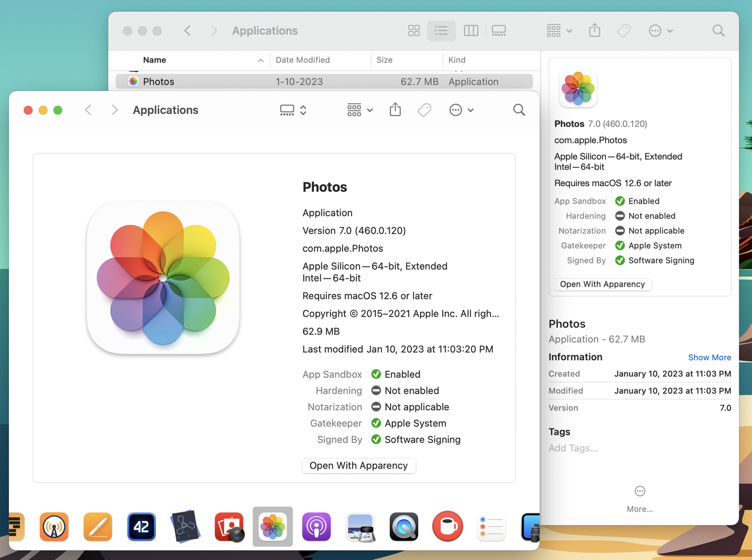Click the back navigation arrow in the front window
752x560 pixels.
(88, 110)
